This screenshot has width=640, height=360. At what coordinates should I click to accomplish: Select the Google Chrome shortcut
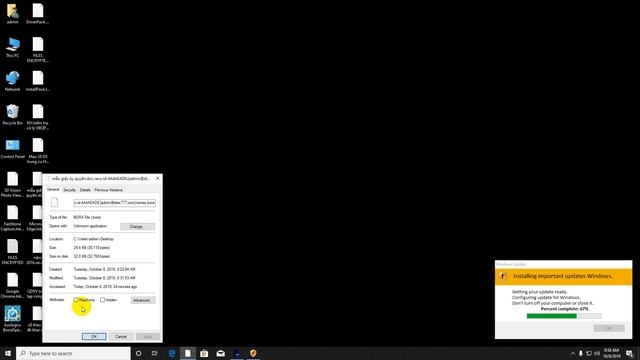[x=12, y=286]
